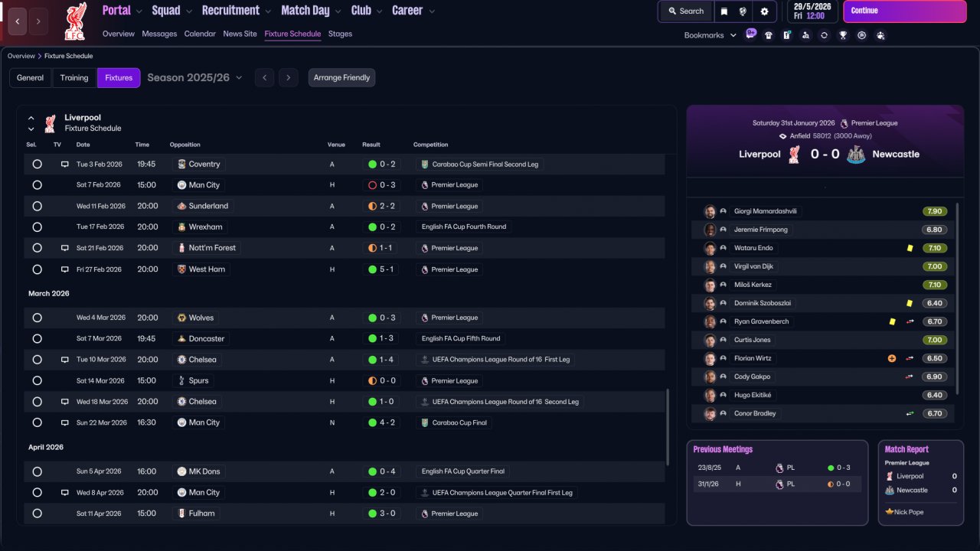Open the globe icon in the top bar
The width and height of the screenshot is (980, 551).
coord(743,11)
